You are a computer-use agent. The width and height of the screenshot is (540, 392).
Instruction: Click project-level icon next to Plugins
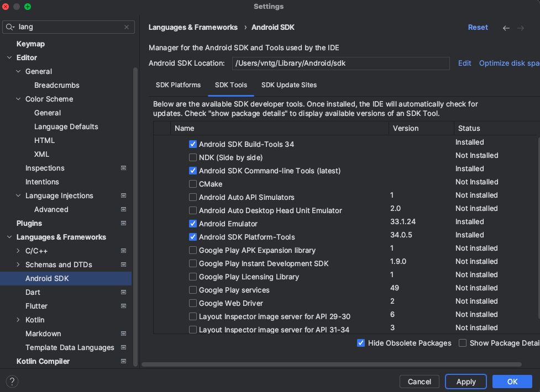click(x=123, y=223)
